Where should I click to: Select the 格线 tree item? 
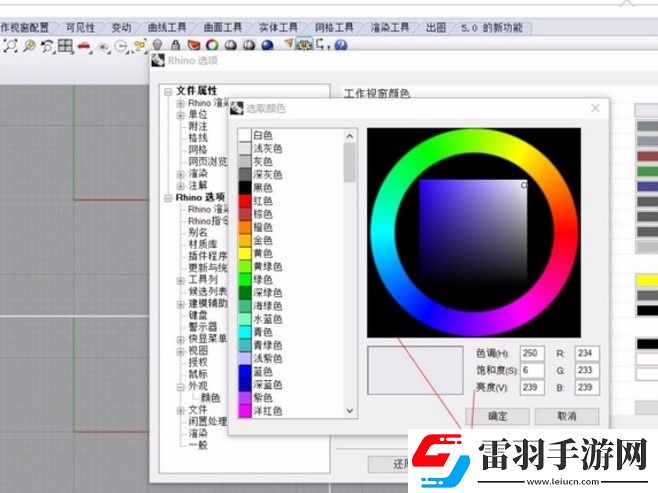pos(198,138)
